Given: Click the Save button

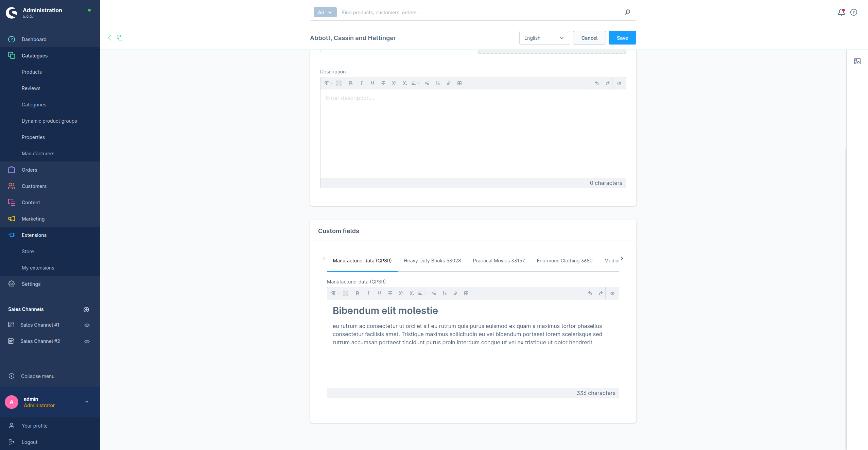Looking at the screenshot, I should tap(623, 38).
